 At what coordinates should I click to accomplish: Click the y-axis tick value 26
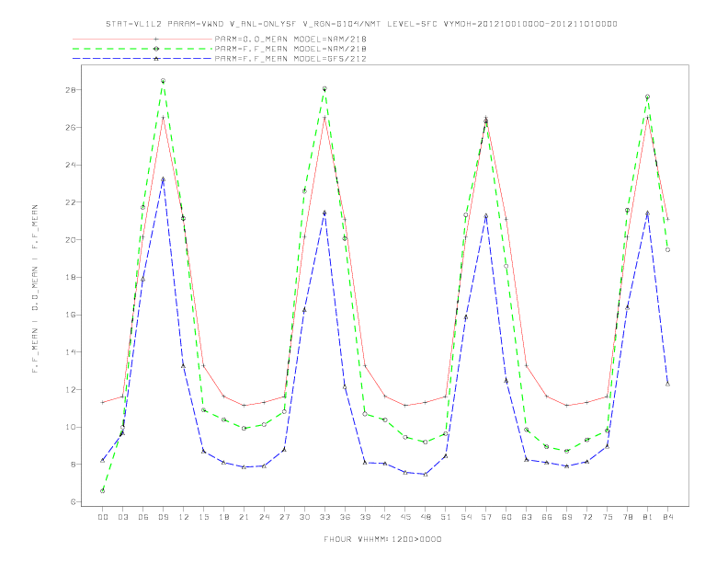[70, 127]
